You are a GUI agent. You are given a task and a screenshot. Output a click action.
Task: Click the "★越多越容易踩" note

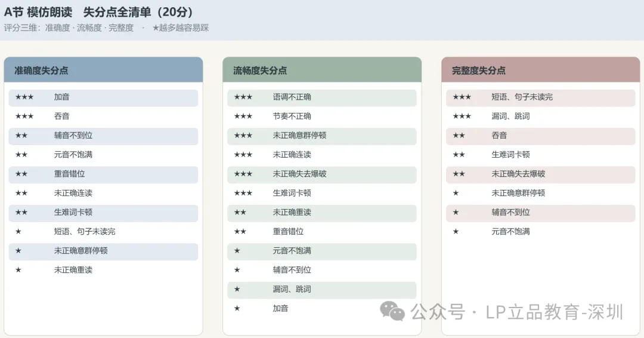(x=180, y=28)
